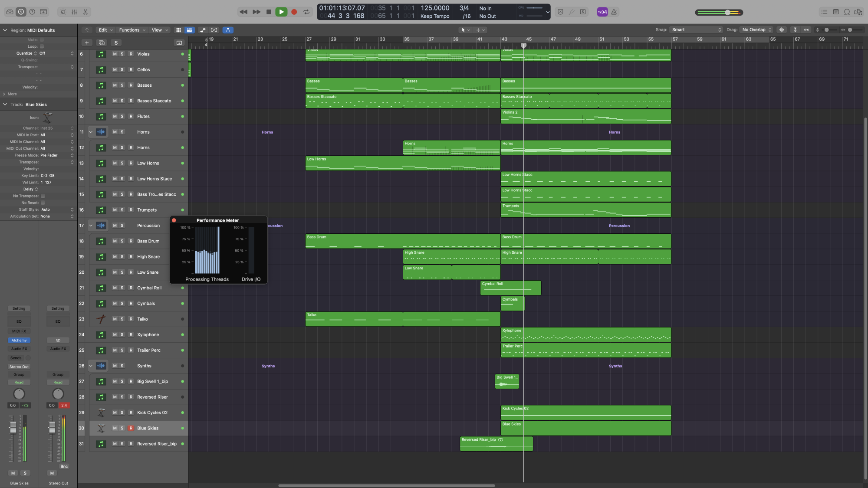868x488 pixels.
Task: Open the Loop Browser icon
Action: tap(847, 12)
